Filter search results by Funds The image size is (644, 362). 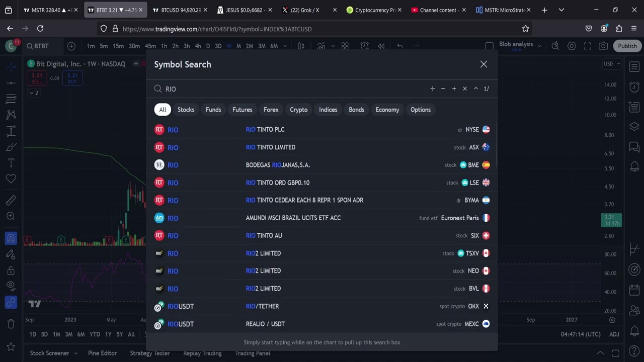[x=213, y=110]
